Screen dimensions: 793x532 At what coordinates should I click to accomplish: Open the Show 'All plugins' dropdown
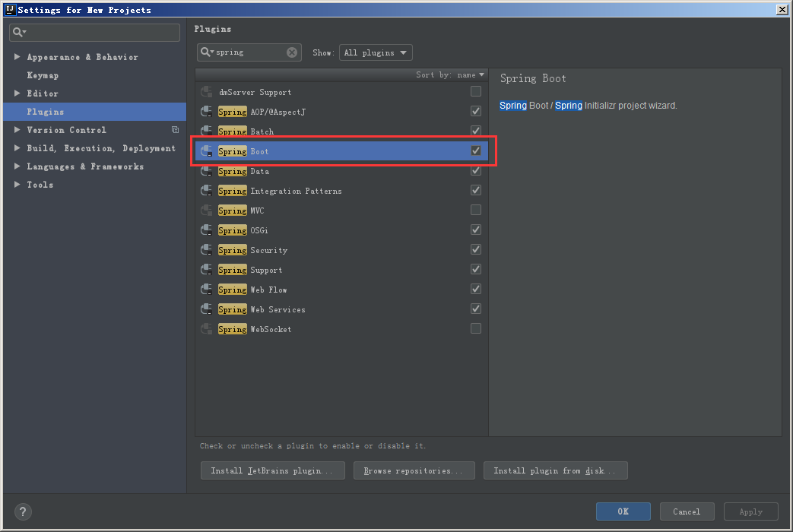coord(376,52)
